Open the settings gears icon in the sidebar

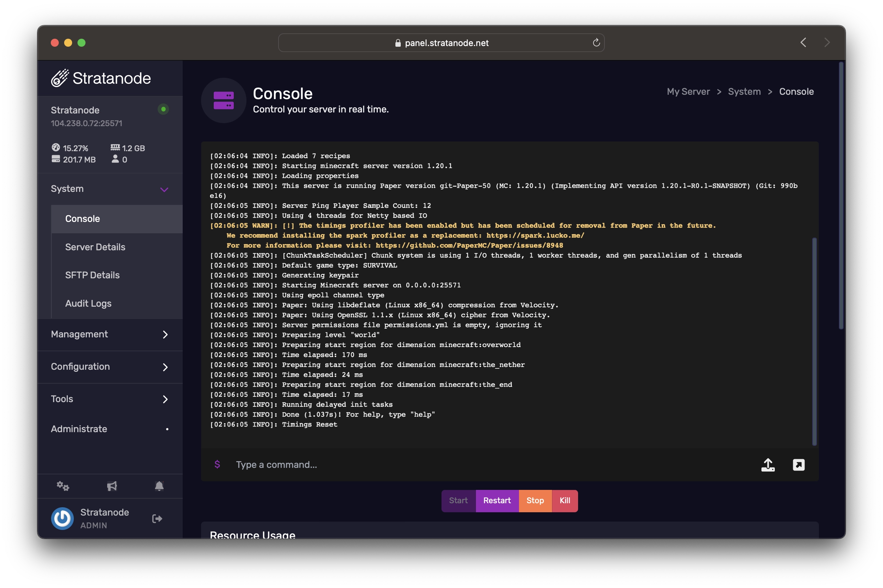[63, 486]
